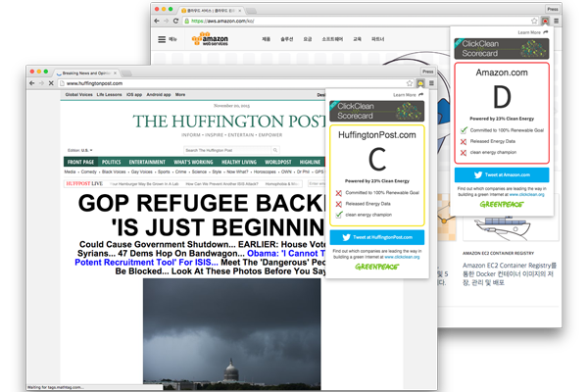Select the FRONT PAGE nav tab
This screenshot has height=392, width=588.
tap(80, 162)
